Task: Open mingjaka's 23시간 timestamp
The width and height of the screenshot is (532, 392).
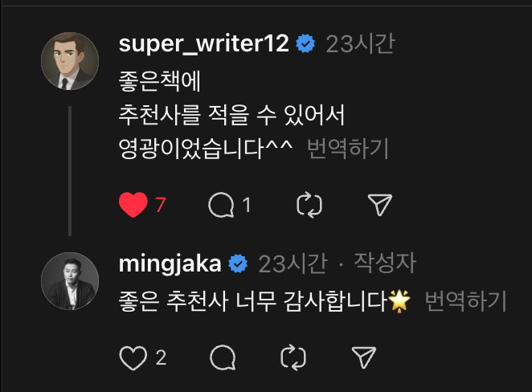Action: click(x=292, y=263)
